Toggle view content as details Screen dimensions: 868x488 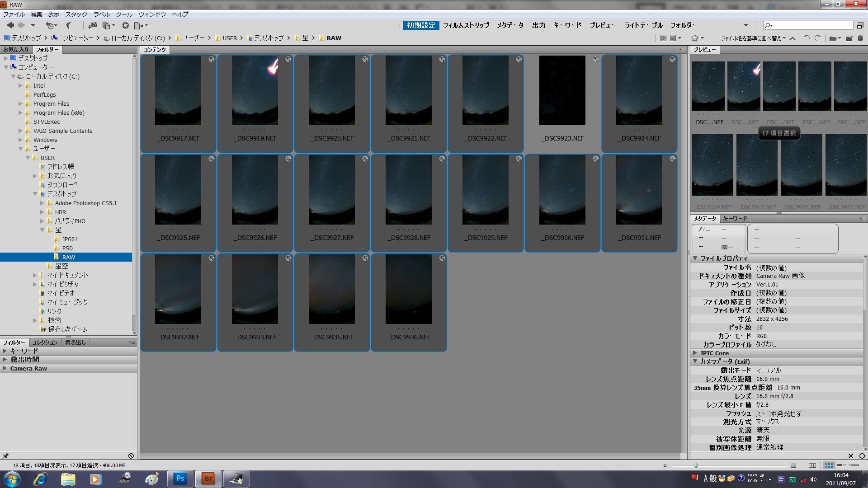click(x=840, y=465)
